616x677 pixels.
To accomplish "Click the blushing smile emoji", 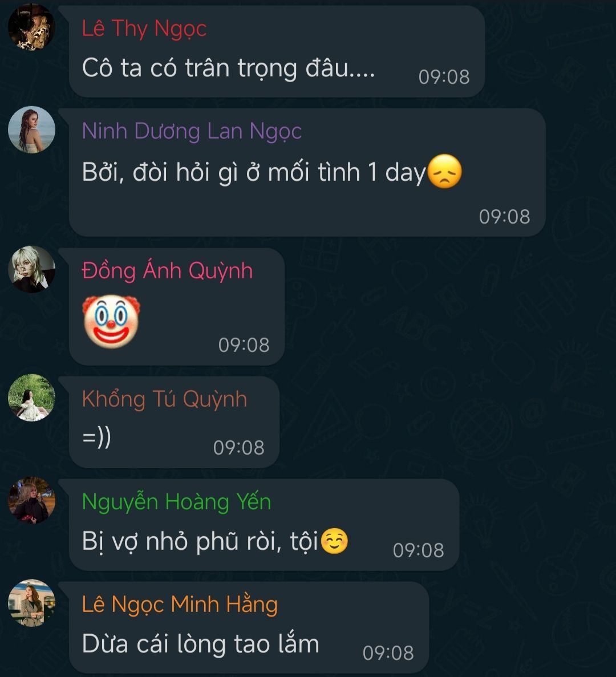I will point(335,541).
